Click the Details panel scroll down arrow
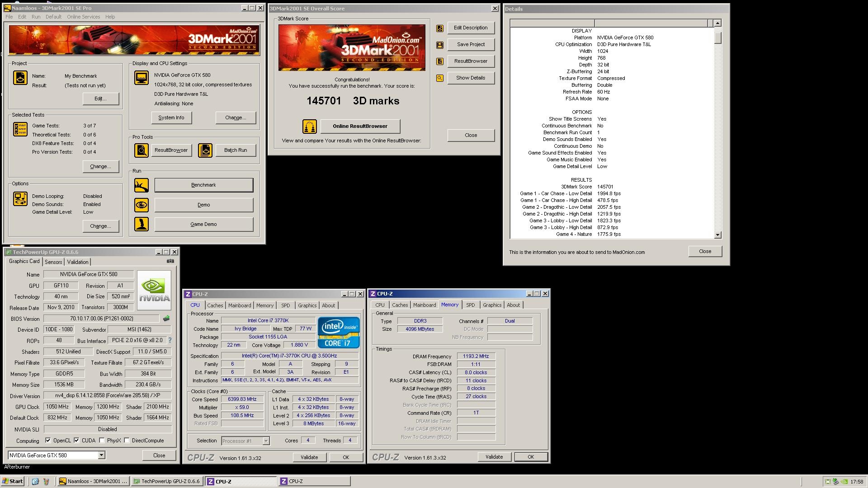 tap(718, 235)
